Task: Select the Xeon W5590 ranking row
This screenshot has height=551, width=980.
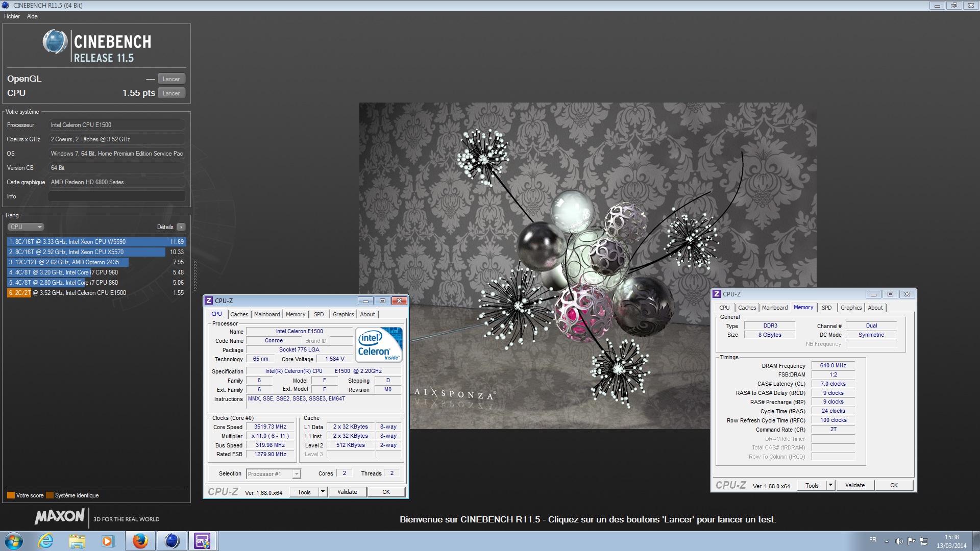Action: point(96,242)
